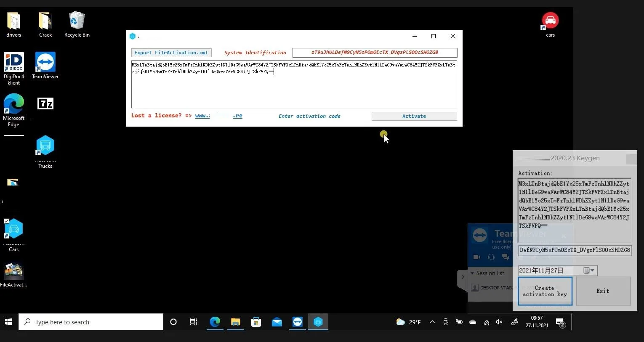The width and height of the screenshot is (644, 342).
Task: Click Create activation key button
Action: (x=545, y=291)
